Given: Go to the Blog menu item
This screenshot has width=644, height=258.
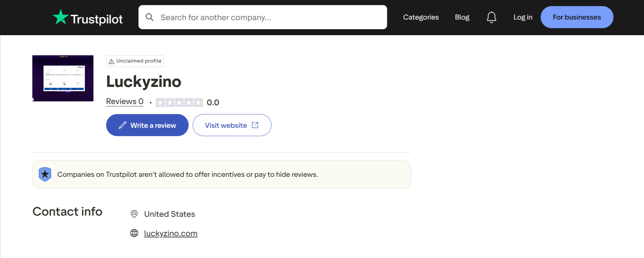Looking at the screenshot, I should [462, 17].
